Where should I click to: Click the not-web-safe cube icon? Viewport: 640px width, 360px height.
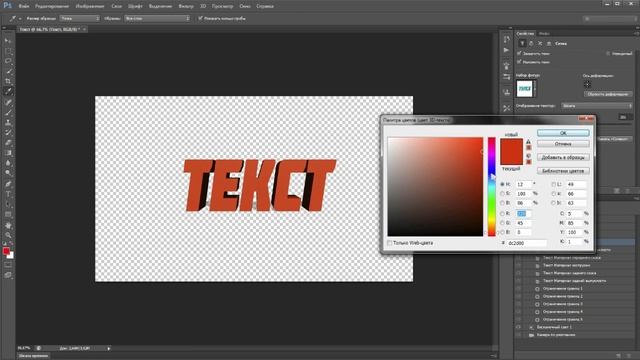[529, 156]
